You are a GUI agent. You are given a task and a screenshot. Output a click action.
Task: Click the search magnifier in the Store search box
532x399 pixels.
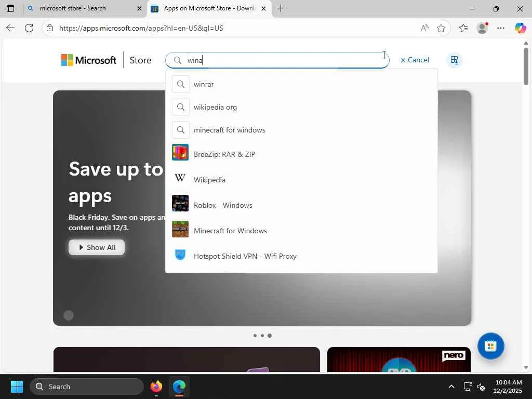[178, 60]
